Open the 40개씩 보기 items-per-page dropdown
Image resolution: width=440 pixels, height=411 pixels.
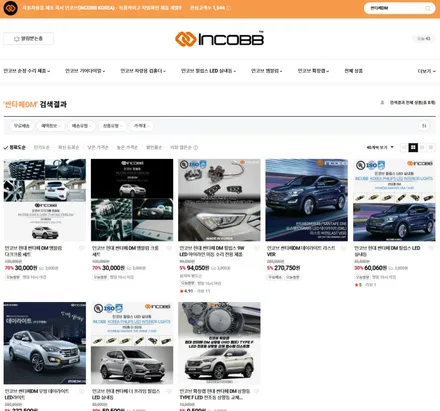coord(380,147)
